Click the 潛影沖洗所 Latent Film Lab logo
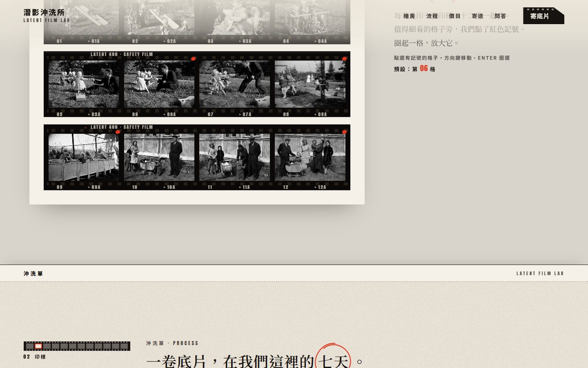The image size is (588, 368). tap(46, 16)
